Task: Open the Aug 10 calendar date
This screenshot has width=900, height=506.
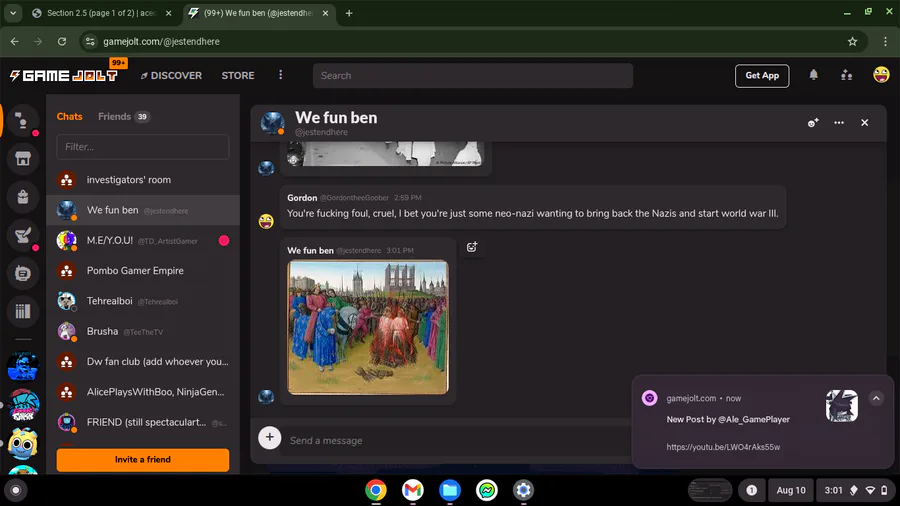Action: [791, 491]
